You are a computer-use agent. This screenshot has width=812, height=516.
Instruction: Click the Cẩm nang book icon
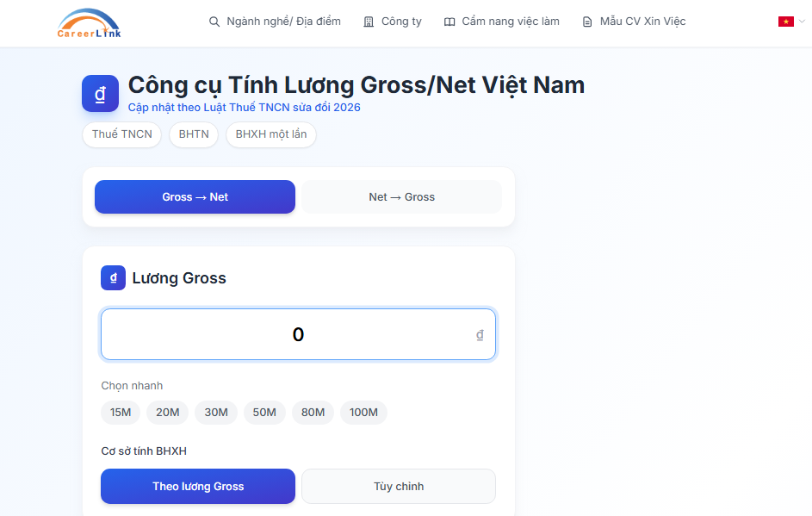[x=449, y=22]
